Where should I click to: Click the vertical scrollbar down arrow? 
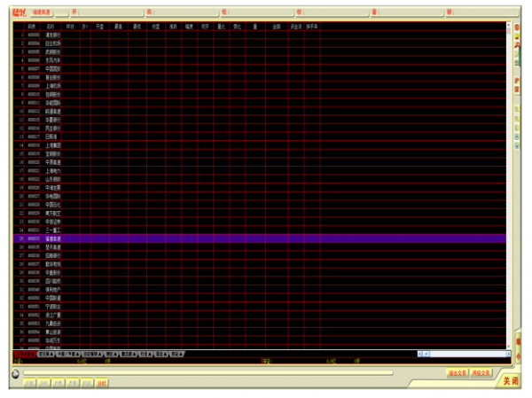pos(508,346)
